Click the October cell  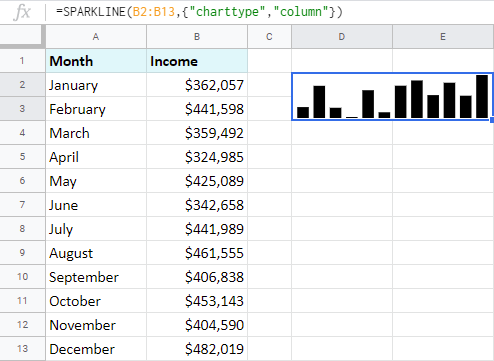pyautogui.click(x=96, y=301)
